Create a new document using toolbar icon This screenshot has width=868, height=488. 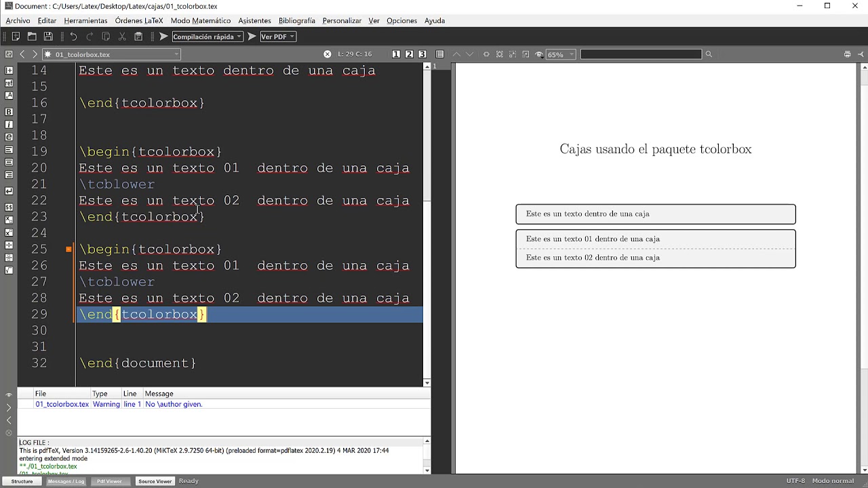pos(15,37)
